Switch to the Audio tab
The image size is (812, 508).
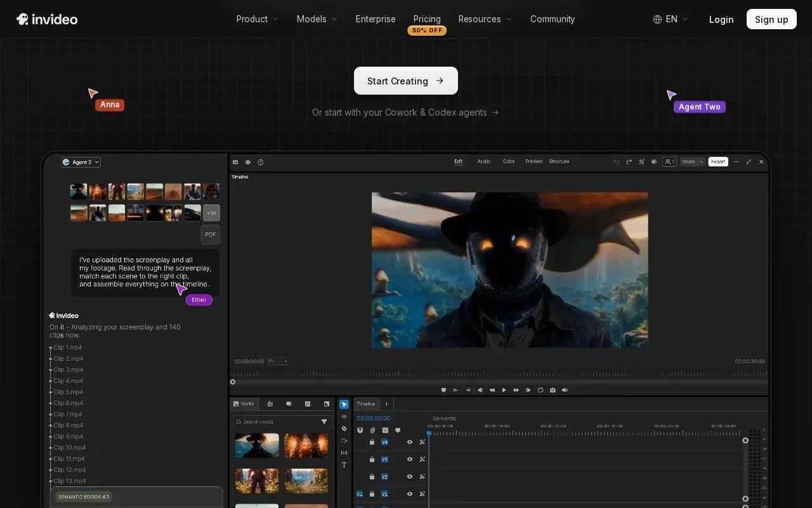click(x=483, y=161)
